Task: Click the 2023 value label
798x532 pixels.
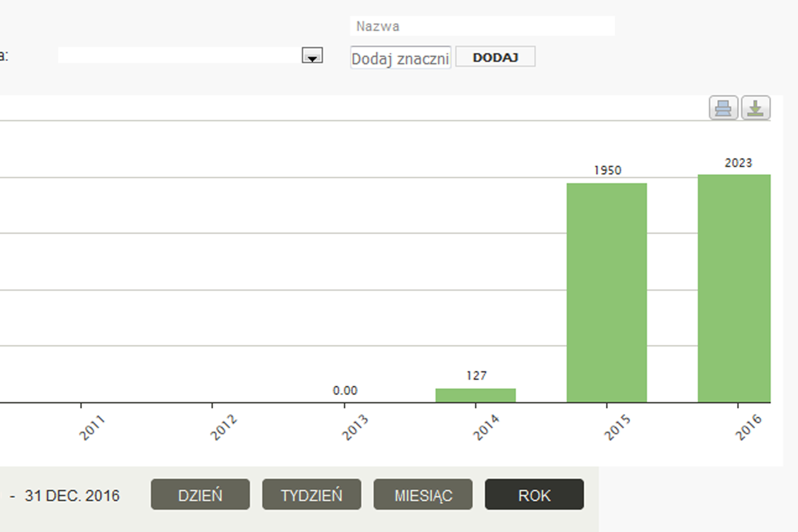Action: pyautogui.click(x=739, y=163)
